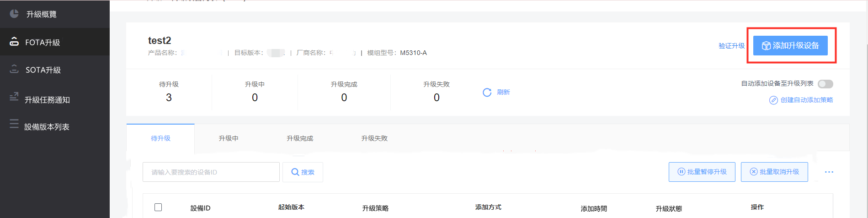Switch to the 升级失败 tab
Viewport: 868px width, 218px height.
click(x=374, y=138)
